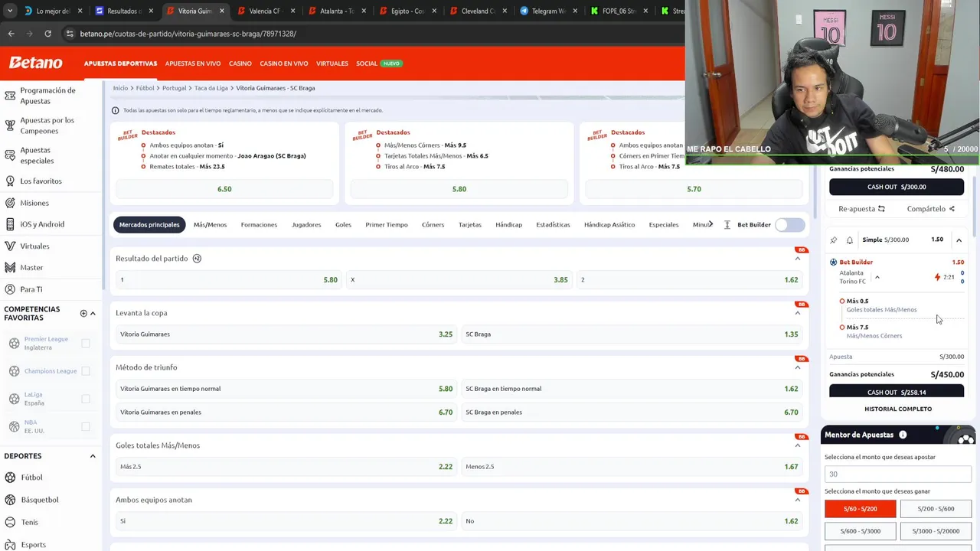
Task: Collapse Goles totales Más/Menos market
Action: (797, 445)
